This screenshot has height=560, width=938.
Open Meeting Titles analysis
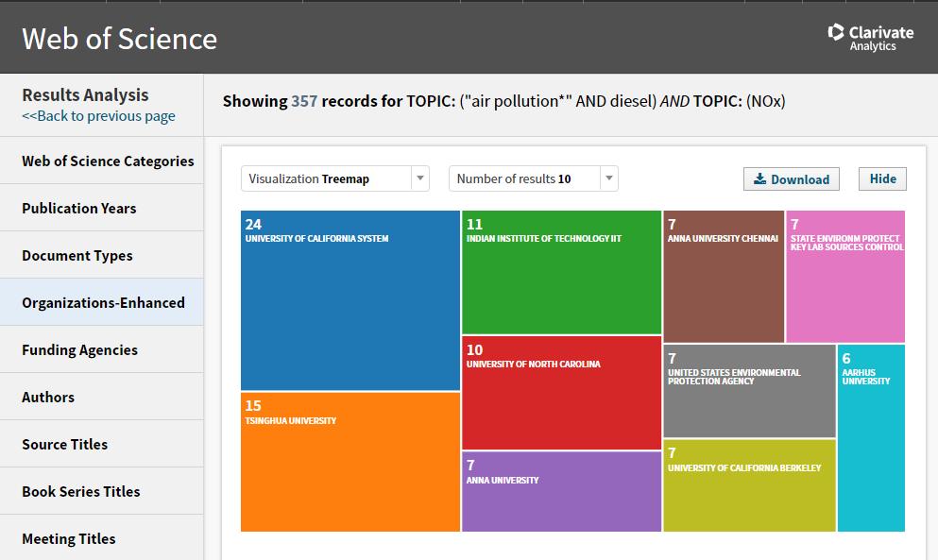click(102, 538)
